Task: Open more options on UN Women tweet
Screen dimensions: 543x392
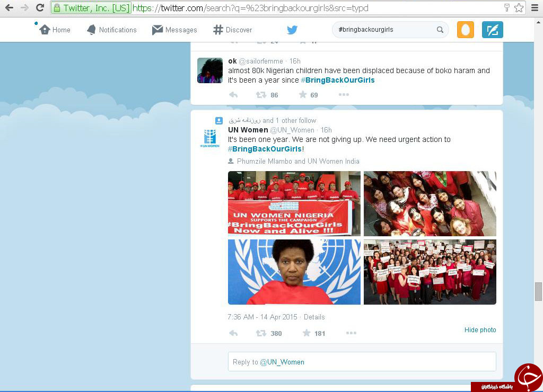Action: [351, 333]
